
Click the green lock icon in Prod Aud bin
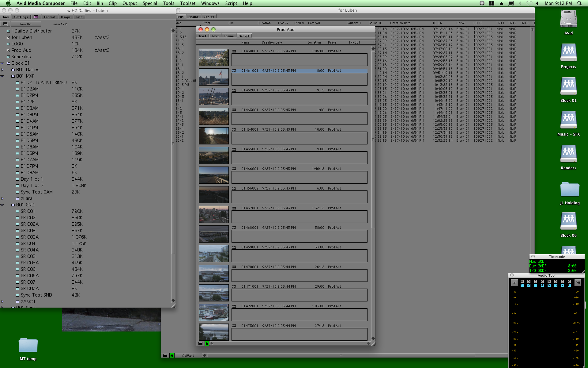click(207, 343)
